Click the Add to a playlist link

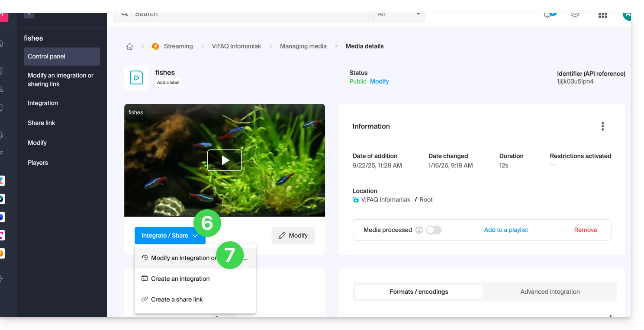(506, 230)
